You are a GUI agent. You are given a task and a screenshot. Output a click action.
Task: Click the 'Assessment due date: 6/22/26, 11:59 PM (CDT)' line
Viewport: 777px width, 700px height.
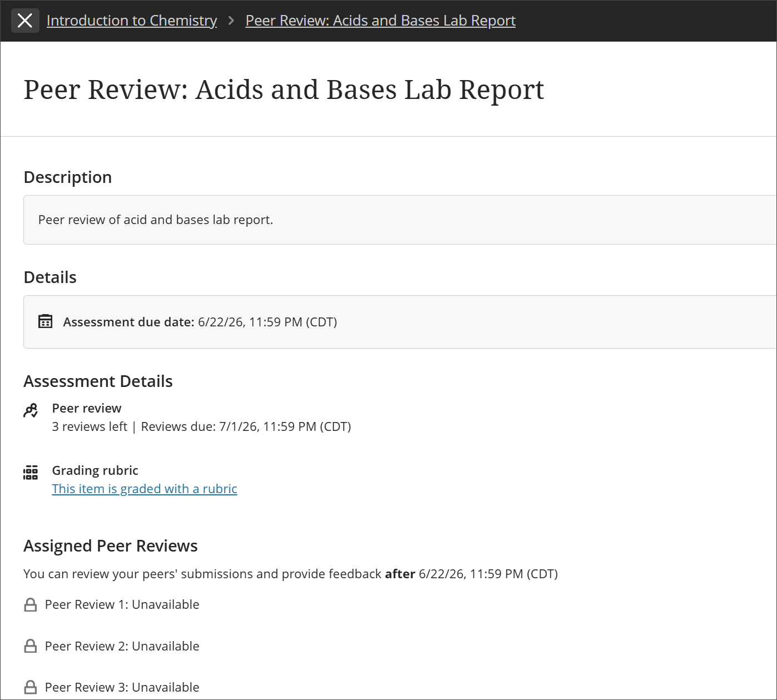(200, 322)
